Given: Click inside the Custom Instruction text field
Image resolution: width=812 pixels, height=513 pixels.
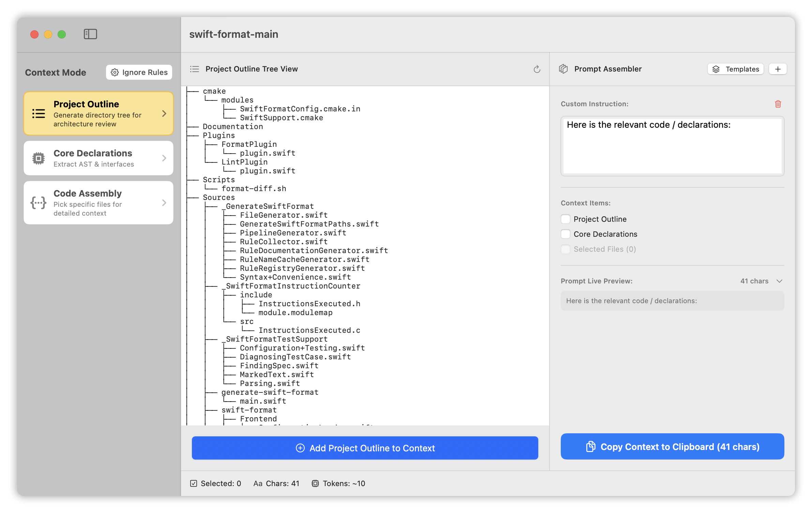Looking at the screenshot, I should (672, 146).
